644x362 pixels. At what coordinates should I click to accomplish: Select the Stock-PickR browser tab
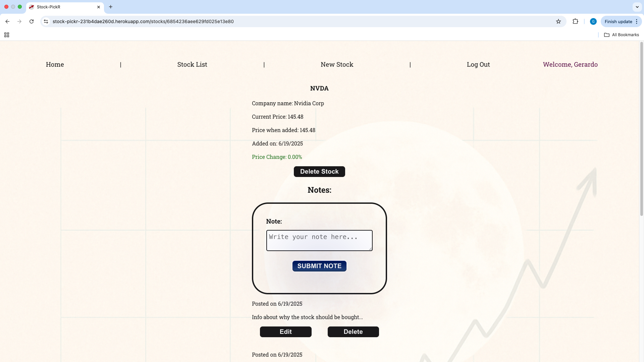[65, 7]
